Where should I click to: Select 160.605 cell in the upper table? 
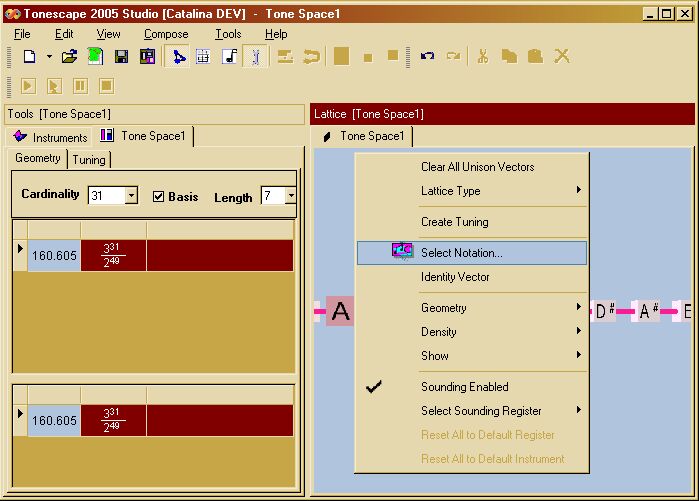pyautogui.click(x=54, y=255)
